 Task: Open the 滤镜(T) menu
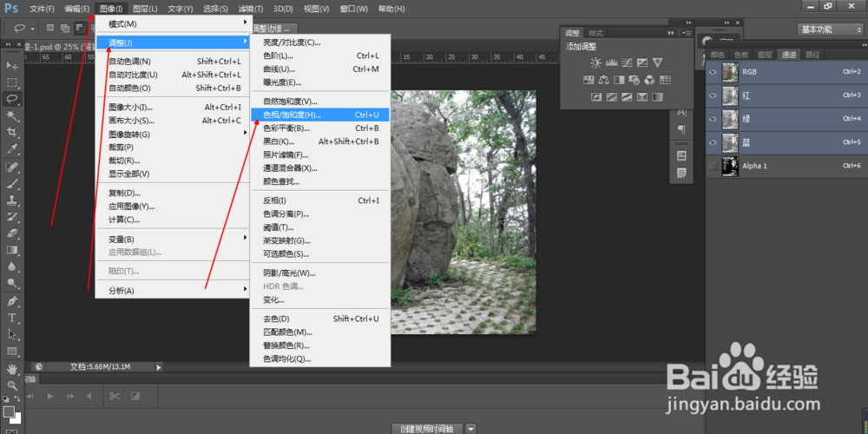pyautogui.click(x=251, y=9)
